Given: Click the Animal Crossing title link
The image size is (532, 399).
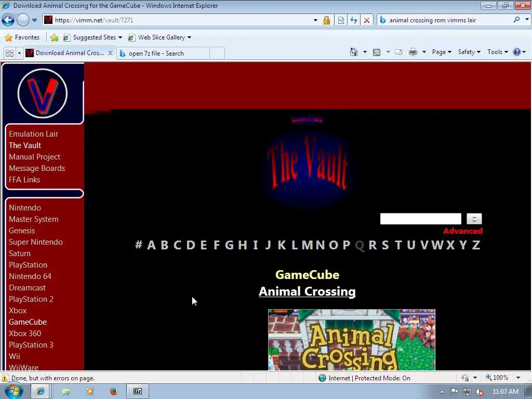Looking at the screenshot, I should click(x=307, y=291).
